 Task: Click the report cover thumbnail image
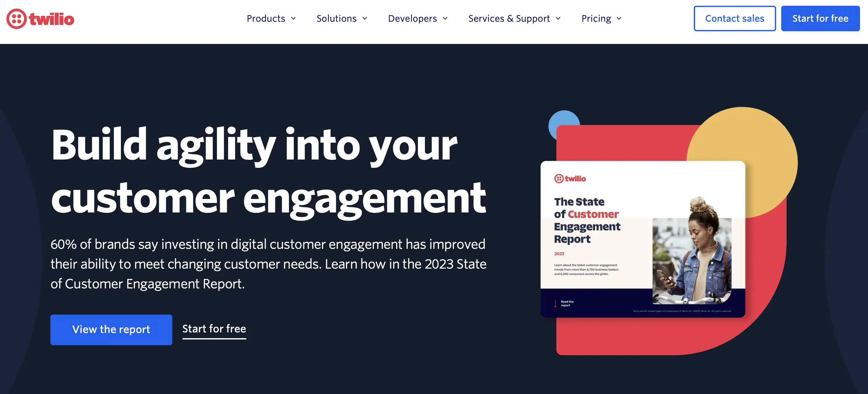pyautogui.click(x=589, y=238)
